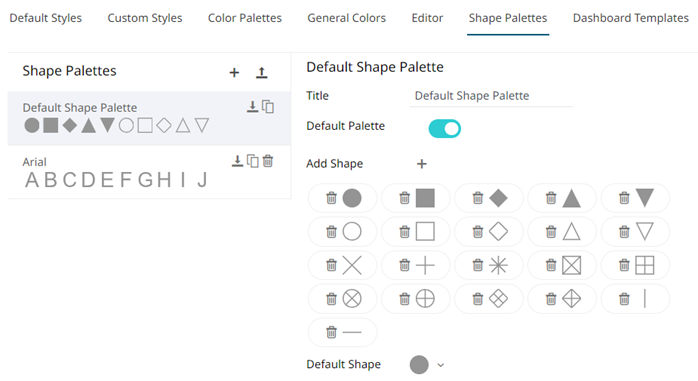Delete the filled diamond shape

tap(478, 198)
